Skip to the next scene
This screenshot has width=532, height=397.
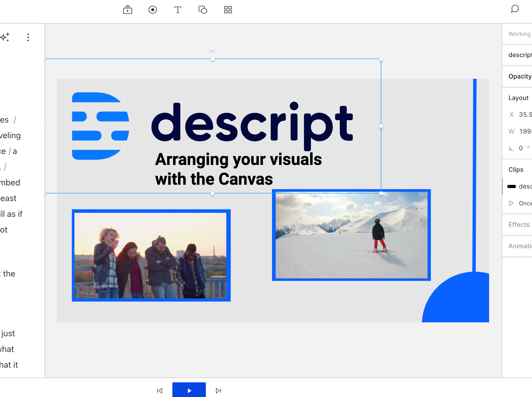tap(218, 390)
